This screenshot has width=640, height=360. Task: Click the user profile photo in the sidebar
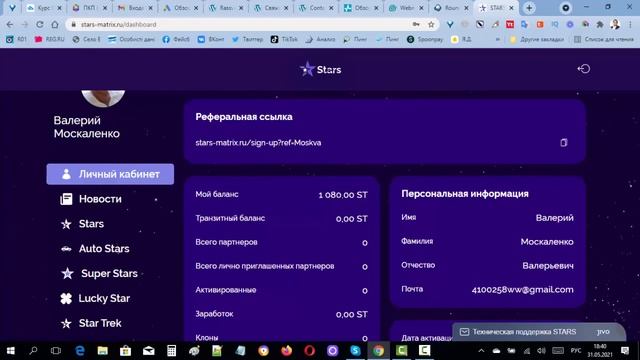(103, 98)
